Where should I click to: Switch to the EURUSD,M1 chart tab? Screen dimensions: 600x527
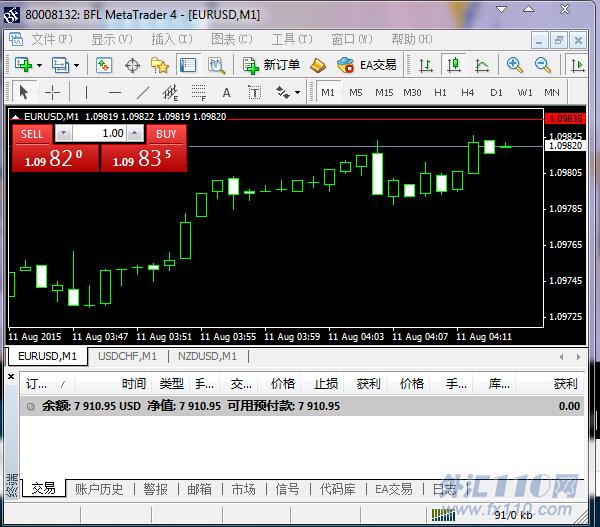pyautogui.click(x=47, y=356)
